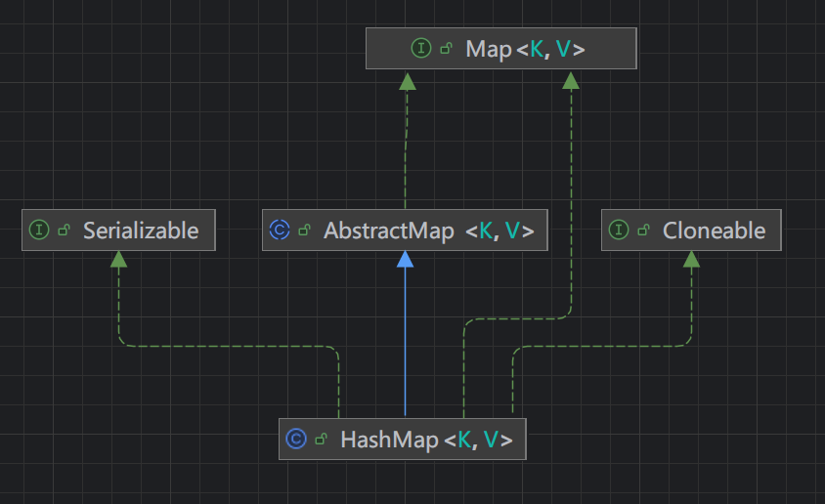Image resolution: width=825 pixels, height=504 pixels.
Task: Select the Map<K, V> interface node
Action: [x=500, y=49]
